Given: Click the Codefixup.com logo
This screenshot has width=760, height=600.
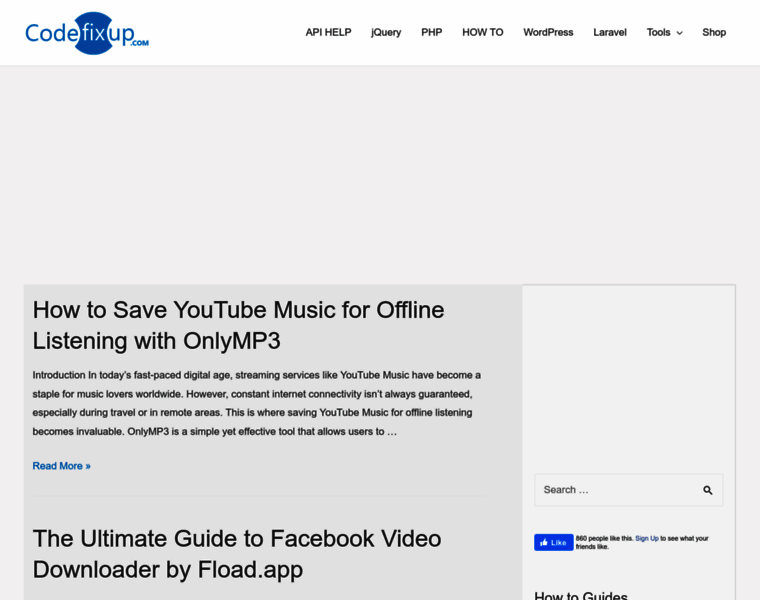Looking at the screenshot, I should (87, 33).
